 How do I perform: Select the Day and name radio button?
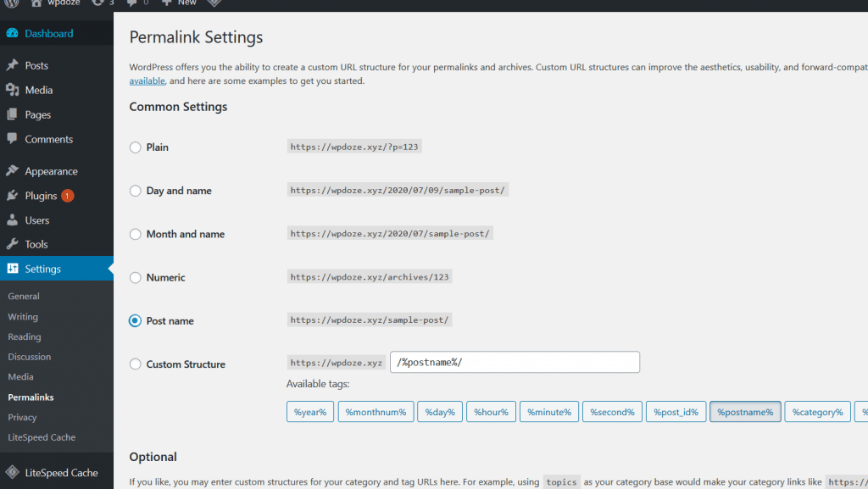coord(135,191)
